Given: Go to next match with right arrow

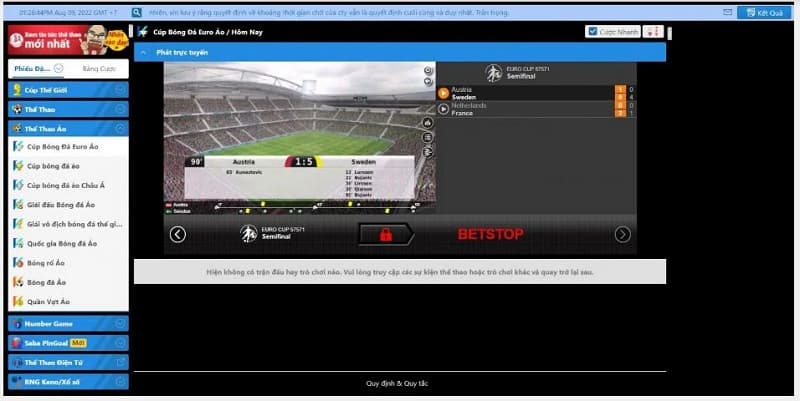Looking at the screenshot, I should [x=622, y=234].
